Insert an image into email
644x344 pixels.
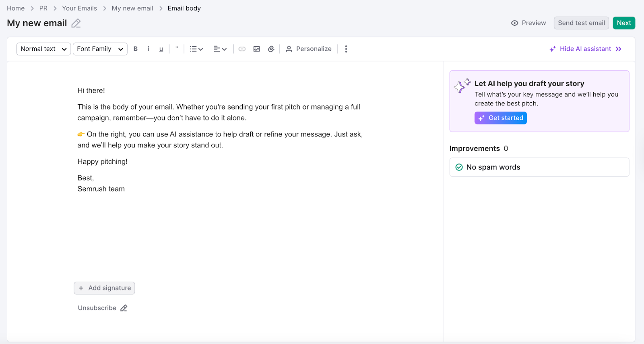click(x=256, y=49)
